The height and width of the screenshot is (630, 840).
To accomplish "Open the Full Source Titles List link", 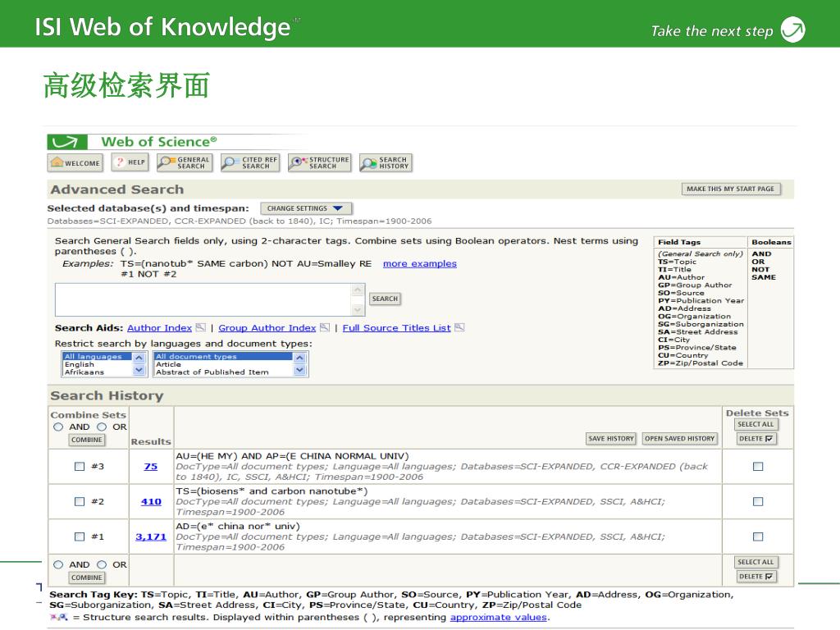I will point(396,328).
